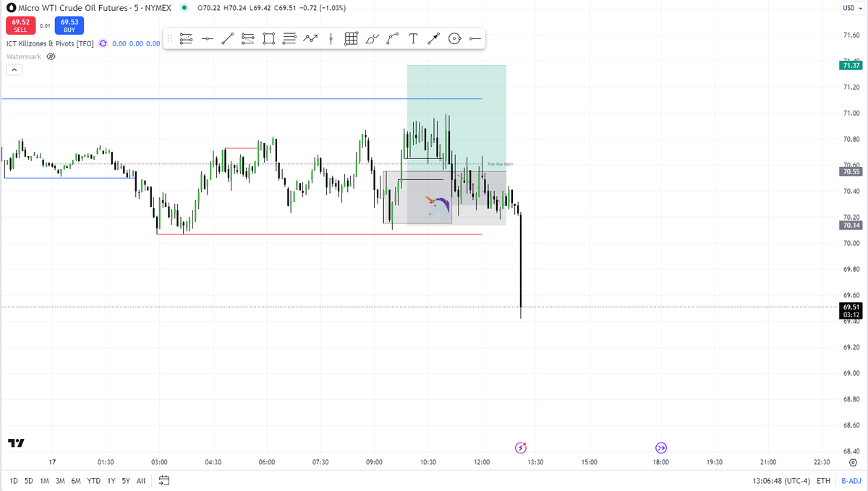Set chart range to All
The image size is (868, 491).
coord(141,480)
